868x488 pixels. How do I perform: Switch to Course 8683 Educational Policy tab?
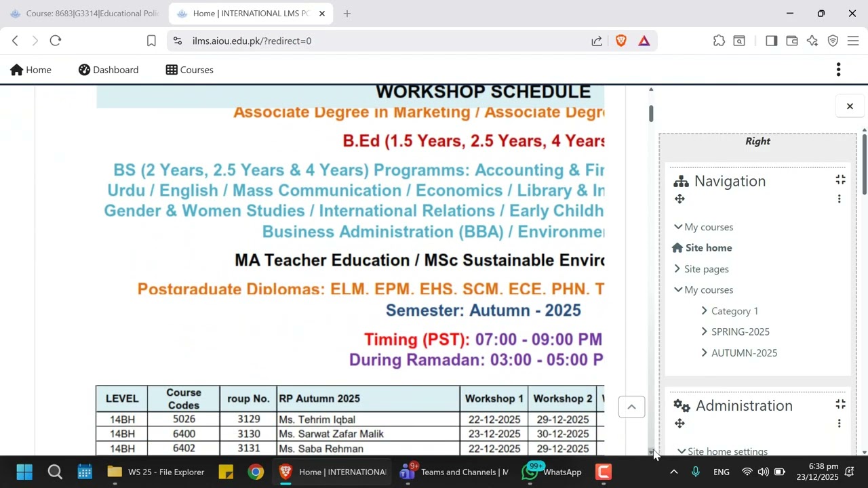click(84, 14)
